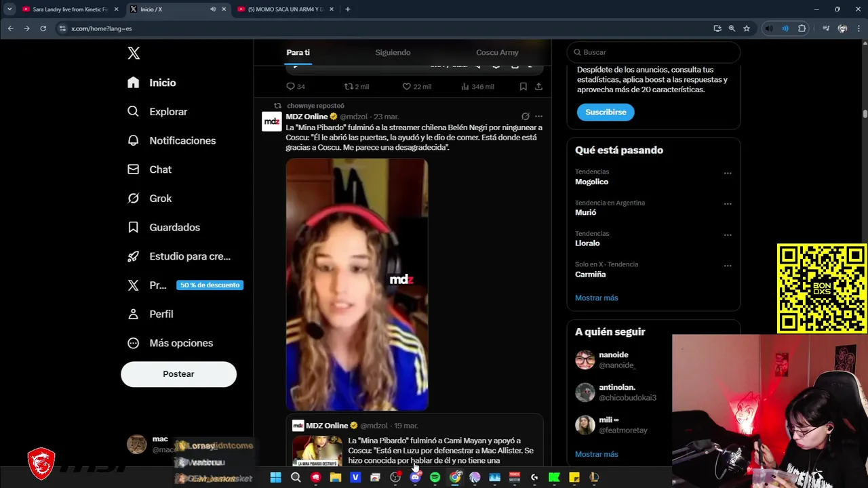The width and height of the screenshot is (868, 488).
Task: Click the repost icon showing 2 mil
Action: 357,87
